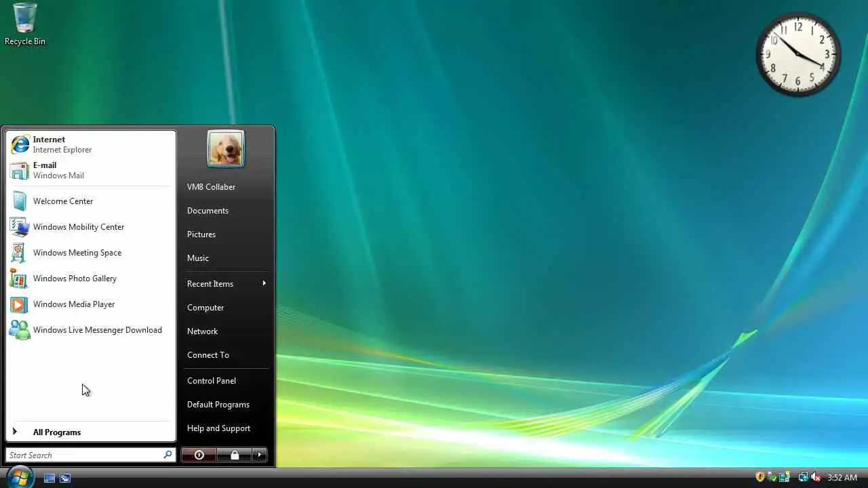Click the 3:52 AM taskbar clock
Image resolution: width=868 pixels, height=488 pixels.
pos(842,478)
